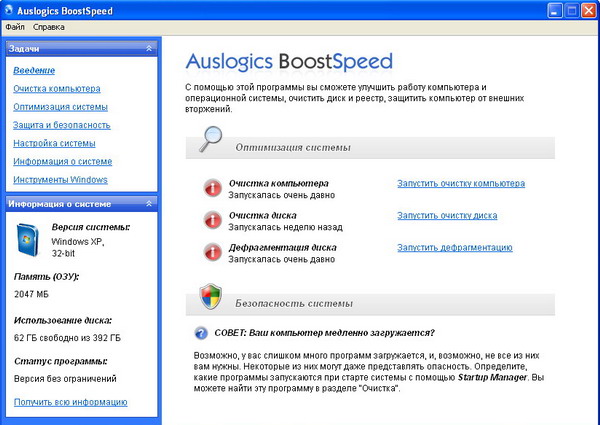The height and width of the screenshot is (425, 600).
Task: Click Запустить очистку компьютера link
Action: tap(461, 184)
